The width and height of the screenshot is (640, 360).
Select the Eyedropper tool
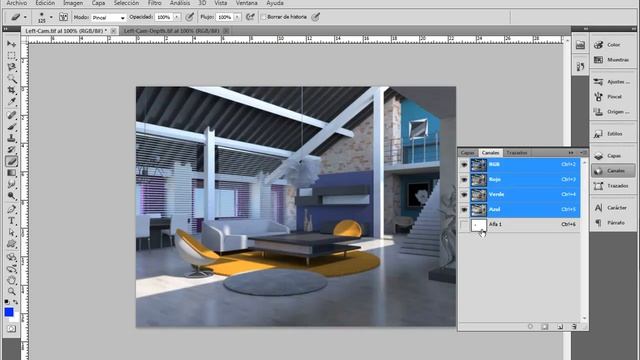pos(11,101)
